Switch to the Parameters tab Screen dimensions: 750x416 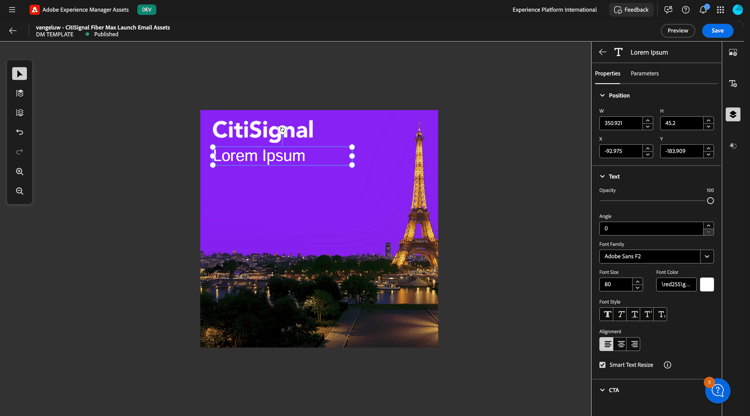coord(644,74)
